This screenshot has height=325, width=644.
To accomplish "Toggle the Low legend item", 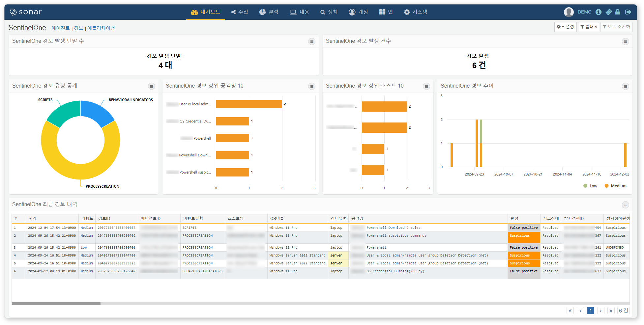I will coord(590,186).
